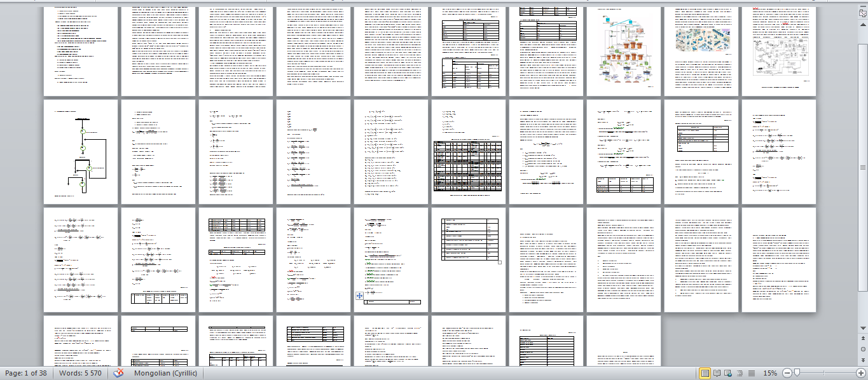Jump to the next page with double-down arrow

click(862, 360)
